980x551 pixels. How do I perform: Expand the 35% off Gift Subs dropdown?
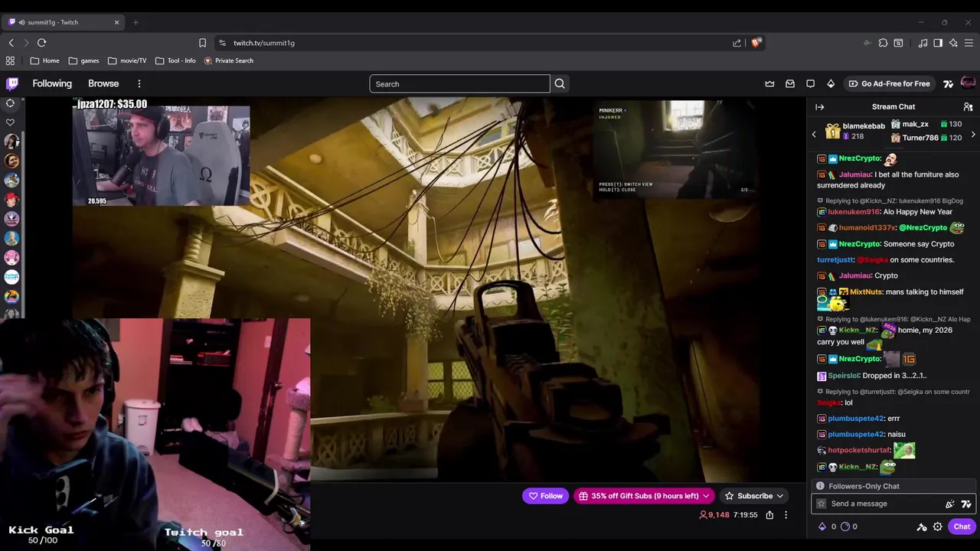point(706,496)
